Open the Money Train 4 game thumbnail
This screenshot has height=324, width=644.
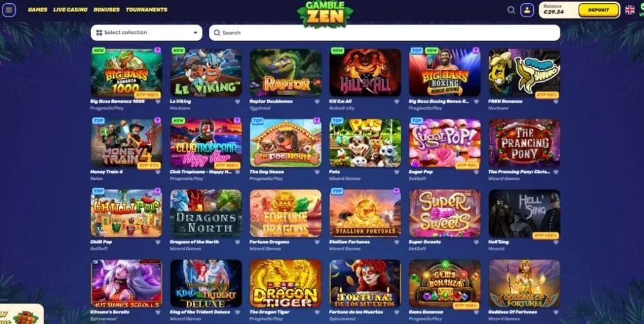click(x=126, y=143)
